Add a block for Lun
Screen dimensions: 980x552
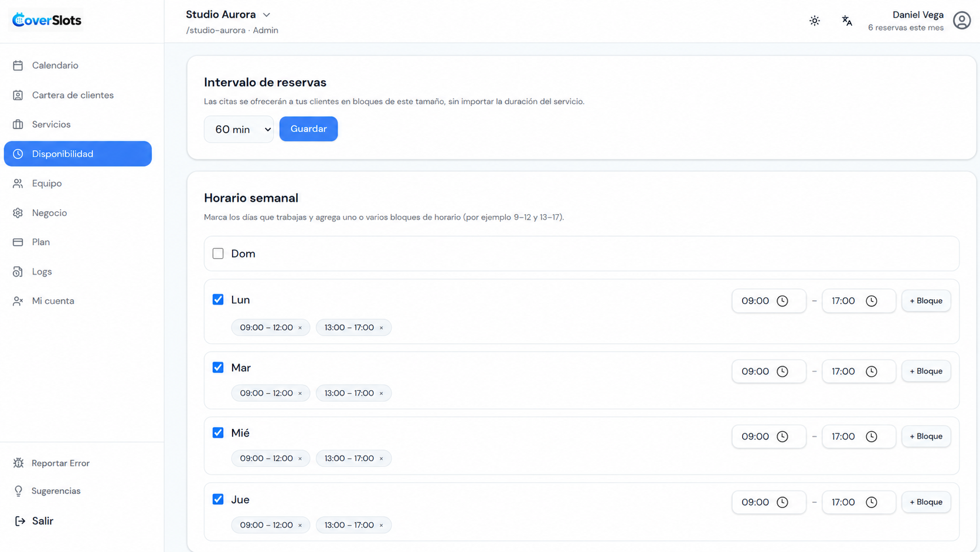pyautogui.click(x=926, y=301)
